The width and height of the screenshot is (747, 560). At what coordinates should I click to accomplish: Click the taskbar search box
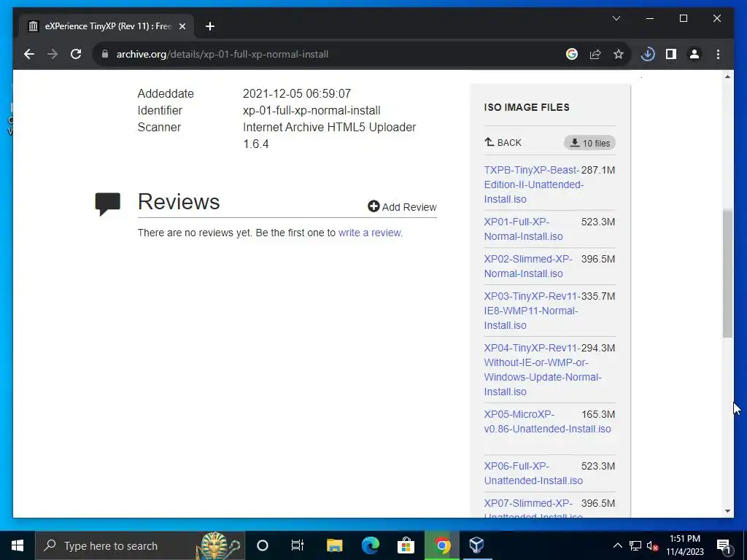click(140, 545)
